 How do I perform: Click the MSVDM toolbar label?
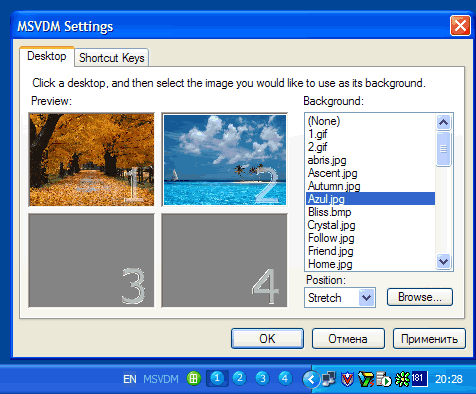161,379
